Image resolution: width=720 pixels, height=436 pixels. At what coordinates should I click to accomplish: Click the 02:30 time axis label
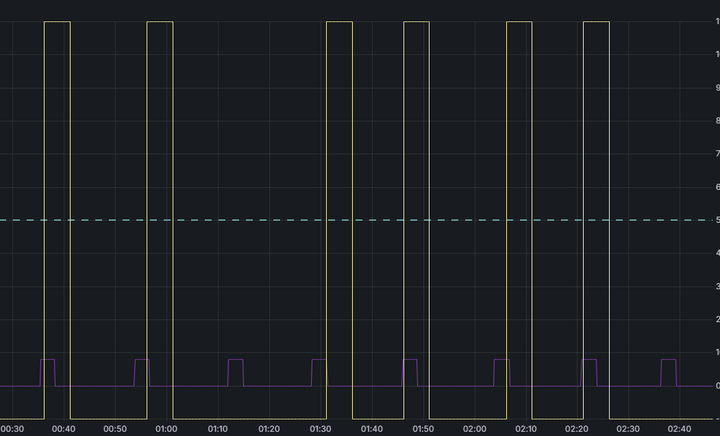point(629,429)
